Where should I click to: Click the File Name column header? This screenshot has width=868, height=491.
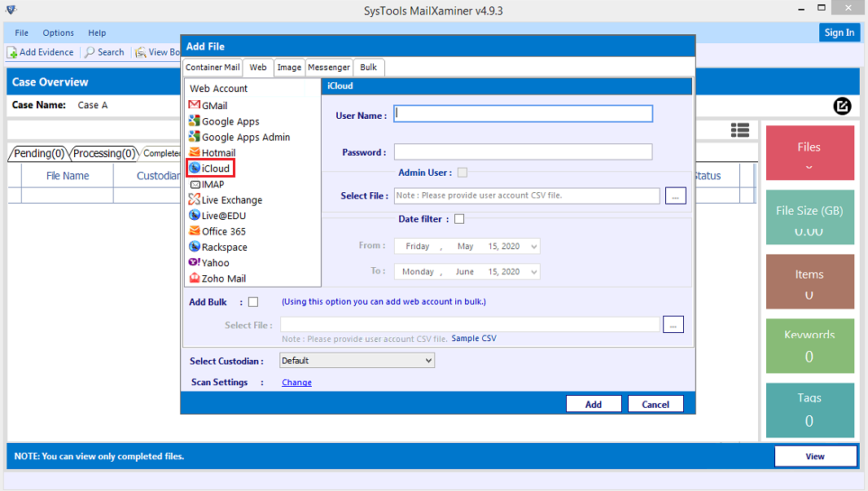(68, 176)
